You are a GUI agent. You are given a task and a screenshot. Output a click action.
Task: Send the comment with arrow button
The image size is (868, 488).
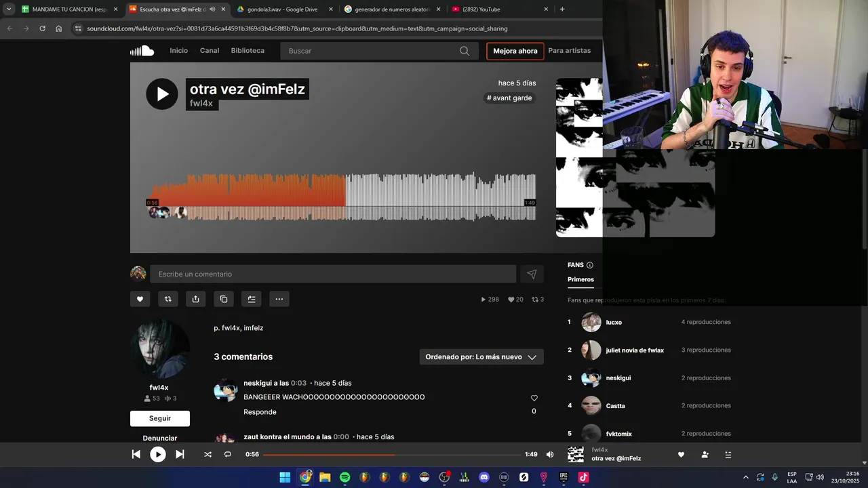[x=532, y=274]
